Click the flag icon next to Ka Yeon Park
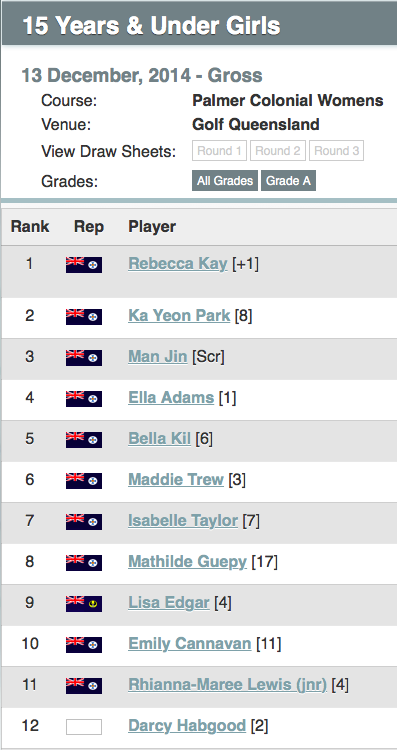The height and width of the screenshot is (750, 397). coord(84,317)
